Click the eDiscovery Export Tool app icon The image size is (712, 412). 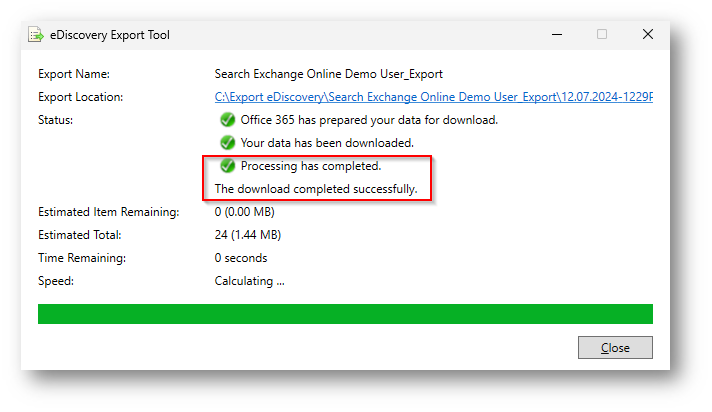pos(37,35)
